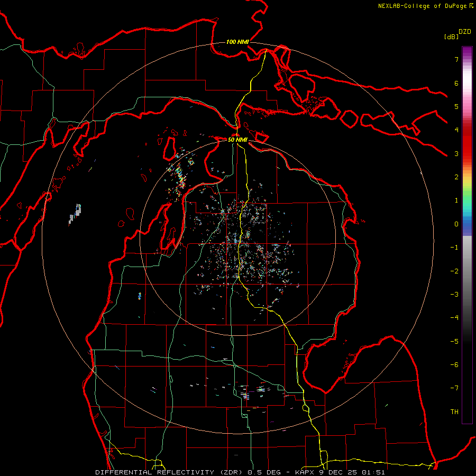This screenshot has width=476, height=476.
Task: Select the 5 value on color scale
Action: click(x=456, y=106)
